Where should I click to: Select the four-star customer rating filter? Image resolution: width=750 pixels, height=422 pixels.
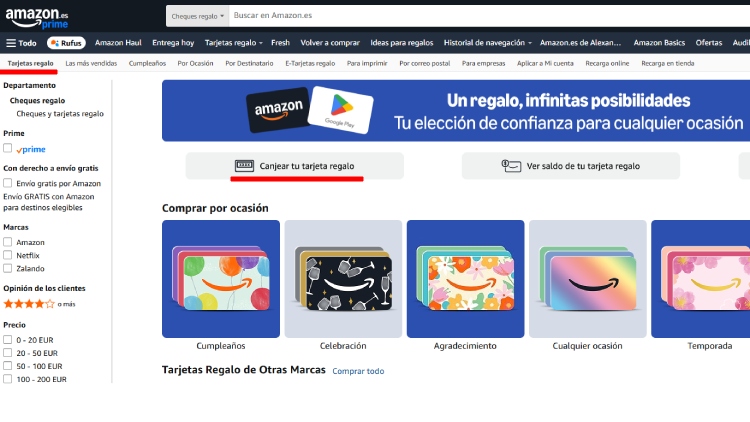[29, 303]
